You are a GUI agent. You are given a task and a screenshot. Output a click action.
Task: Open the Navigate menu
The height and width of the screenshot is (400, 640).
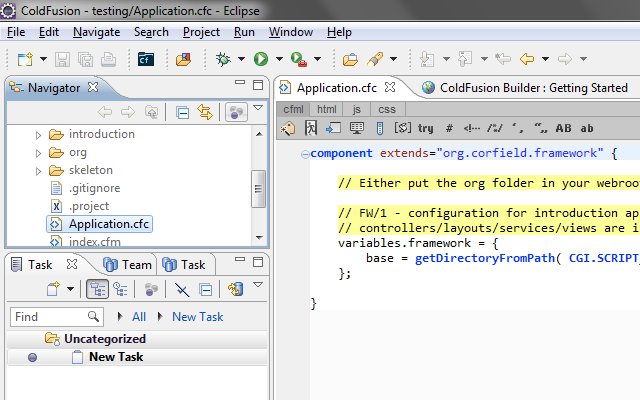(96, 32)
